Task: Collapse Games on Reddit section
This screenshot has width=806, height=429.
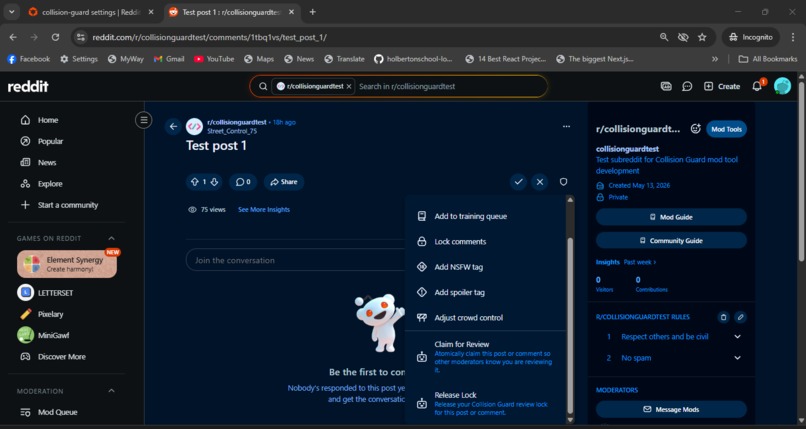Action: (111, 238)
